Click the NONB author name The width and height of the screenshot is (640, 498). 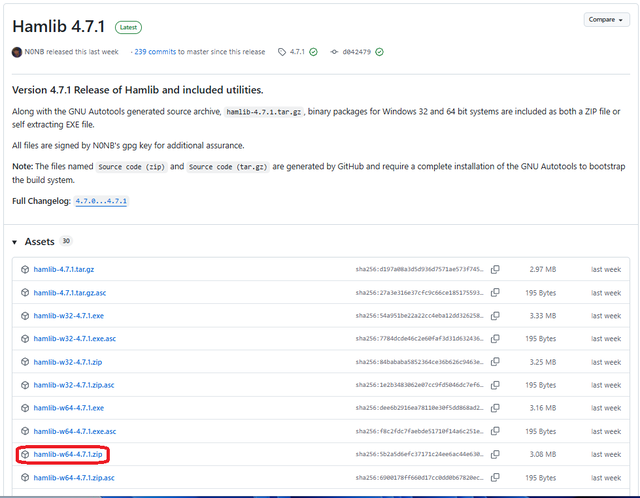(34, 52)
